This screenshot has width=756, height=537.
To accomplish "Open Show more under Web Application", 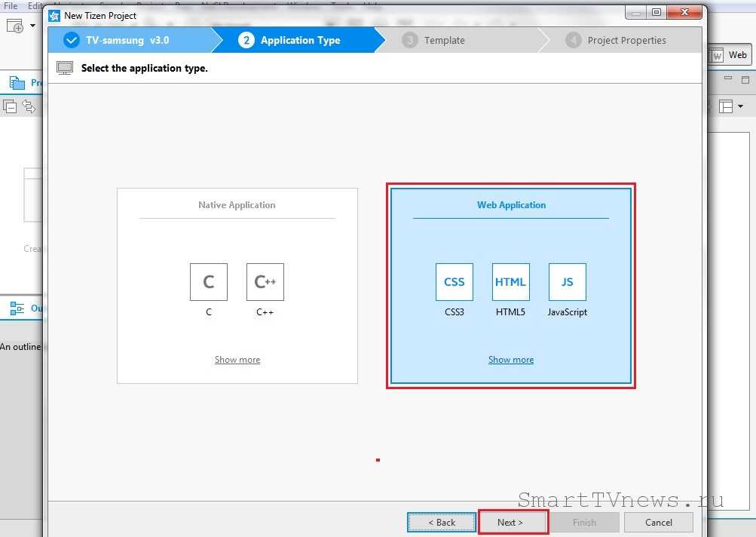I will pos(511,360).
